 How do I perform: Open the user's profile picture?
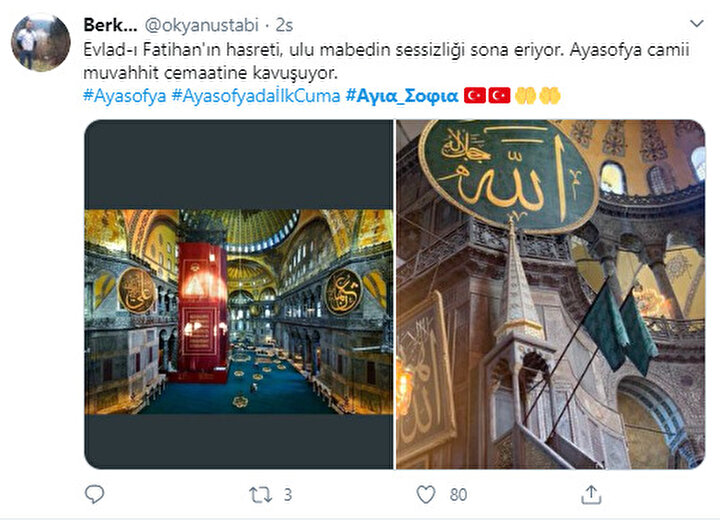tap(41, 42)
